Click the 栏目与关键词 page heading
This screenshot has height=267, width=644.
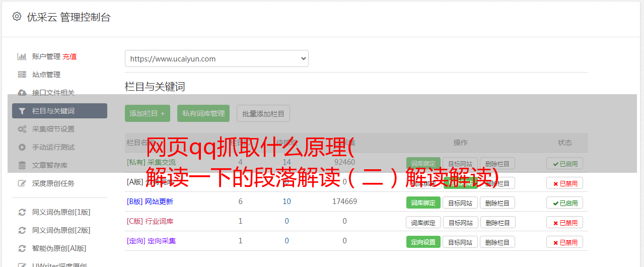[x=155, y=87]
